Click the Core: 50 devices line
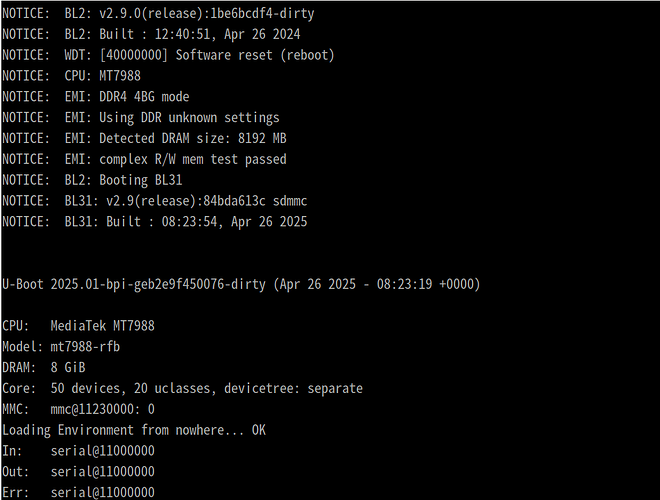Viewport: 660px width, 500px height. (182, 388)
